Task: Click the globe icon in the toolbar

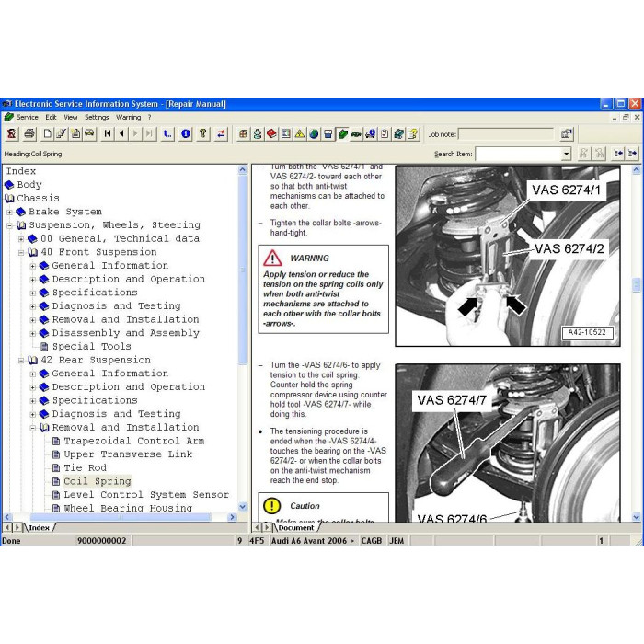Action: (x=314, y=134)
